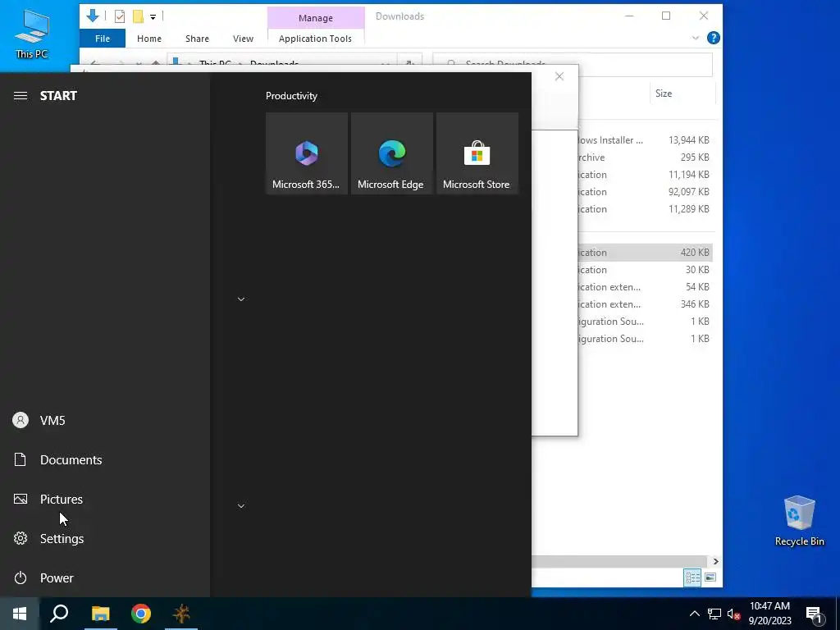Switch to the orange spider app on the taskbar
The image size is (840, 630).
click(x=181, y=614)
